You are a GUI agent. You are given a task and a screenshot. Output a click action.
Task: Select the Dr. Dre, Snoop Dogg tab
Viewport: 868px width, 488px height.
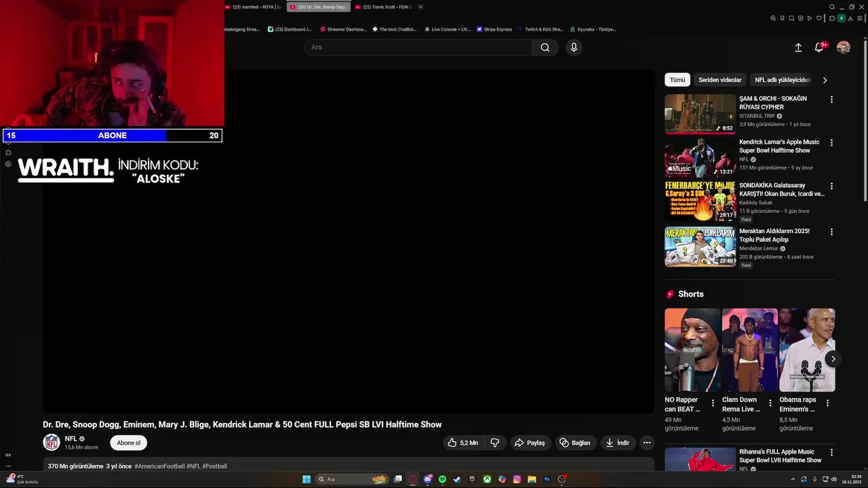[319, 7]
